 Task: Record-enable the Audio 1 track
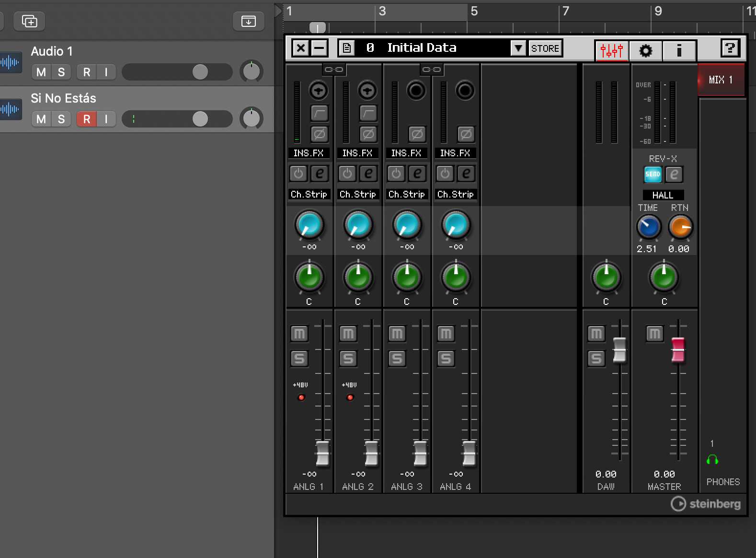pos(86,72)
